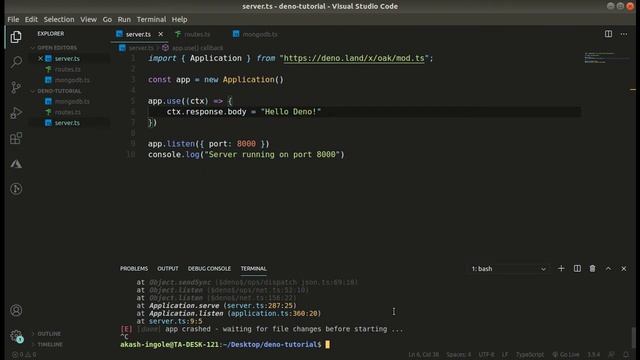The image size is (640, 360).
Task: Open the Terminal menu
Action: point(151,20)
